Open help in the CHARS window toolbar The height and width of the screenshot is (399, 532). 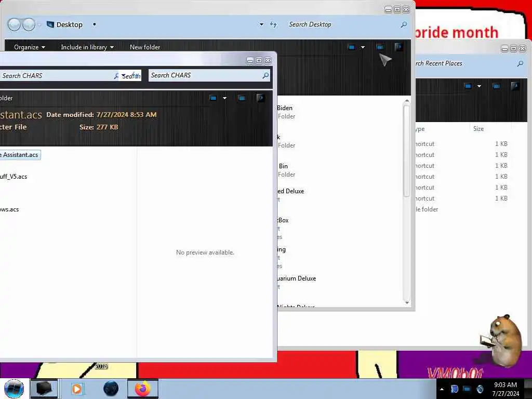point(261,98)
